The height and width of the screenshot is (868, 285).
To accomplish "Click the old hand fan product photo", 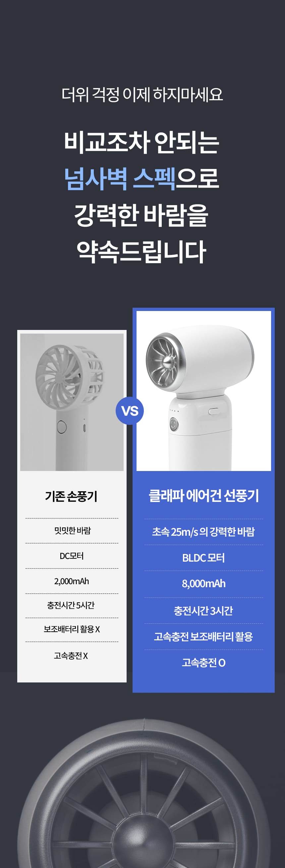I will [72, 402].
